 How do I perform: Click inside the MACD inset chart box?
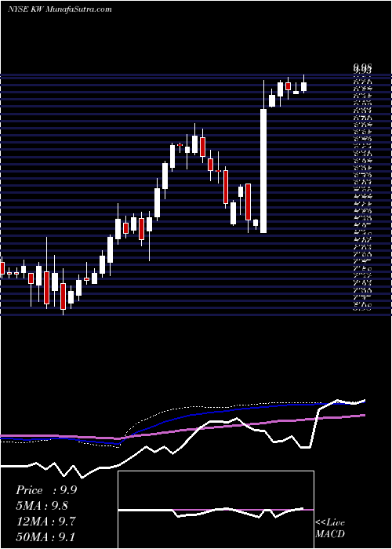(x=216, y=510)
